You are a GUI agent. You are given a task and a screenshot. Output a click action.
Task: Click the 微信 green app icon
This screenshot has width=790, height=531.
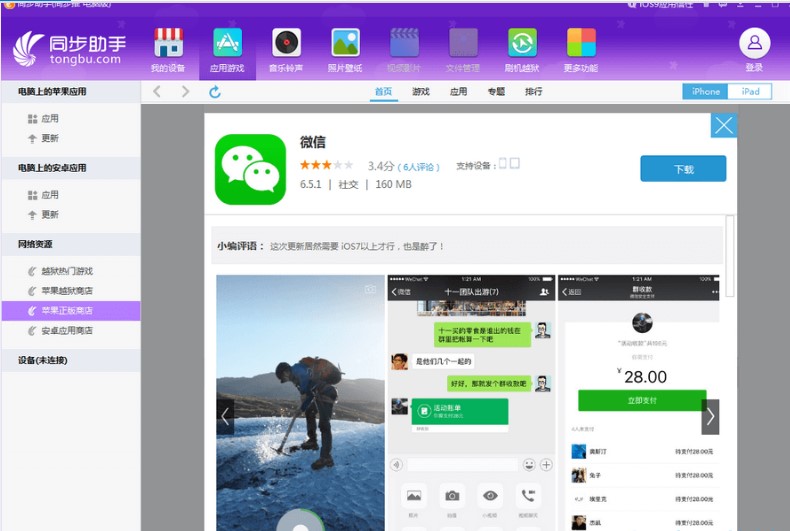pyautogui.click(x=250, y=169)
